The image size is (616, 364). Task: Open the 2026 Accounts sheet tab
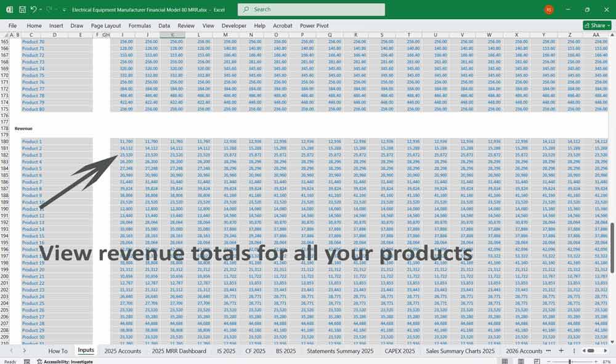(524, 350)
